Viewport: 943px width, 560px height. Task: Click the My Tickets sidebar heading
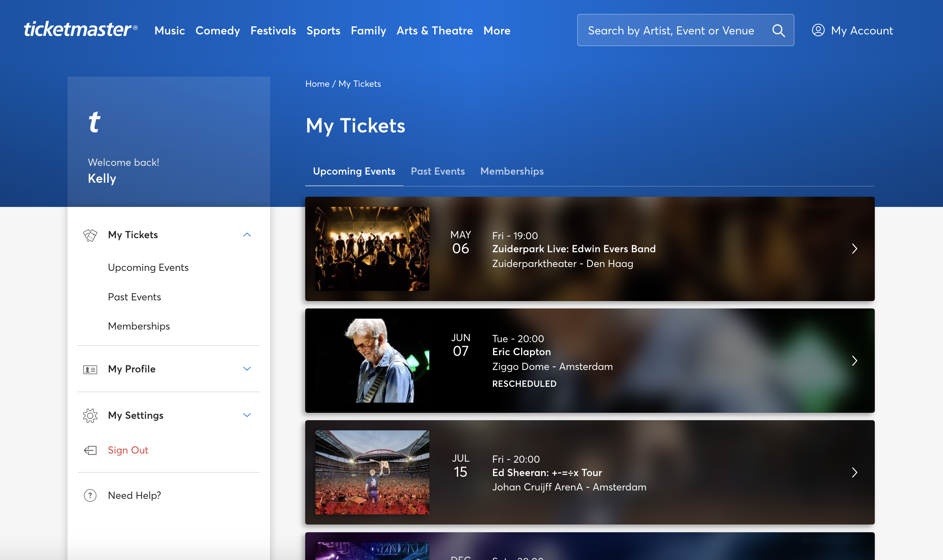coord(133,235)
